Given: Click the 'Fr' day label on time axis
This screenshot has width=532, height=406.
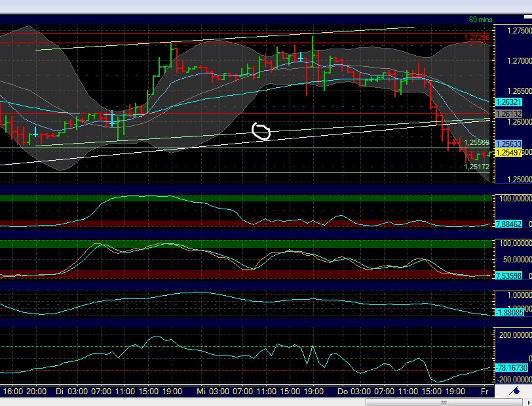Looking at the screenshot, I should click(485, 392).
